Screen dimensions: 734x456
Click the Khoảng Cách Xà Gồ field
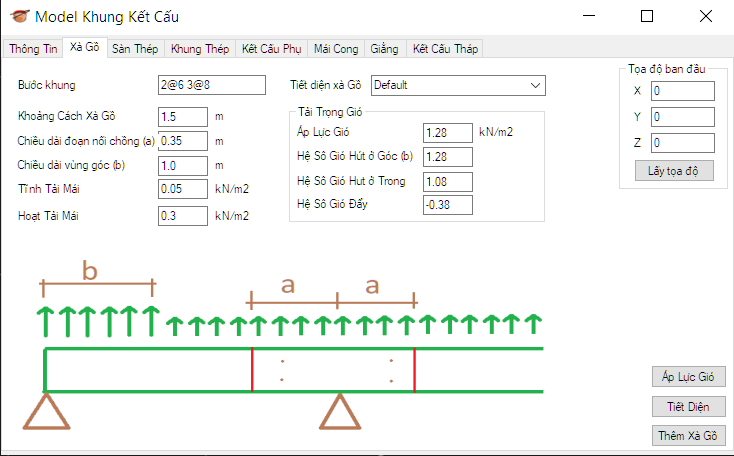tap(182, 117)
